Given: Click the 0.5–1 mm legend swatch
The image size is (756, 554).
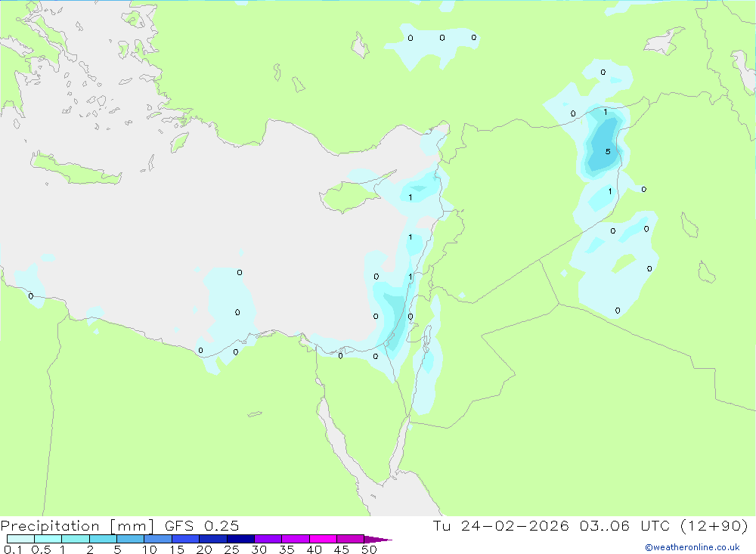Looking at the screenshot, I should [x=48, y=539].
